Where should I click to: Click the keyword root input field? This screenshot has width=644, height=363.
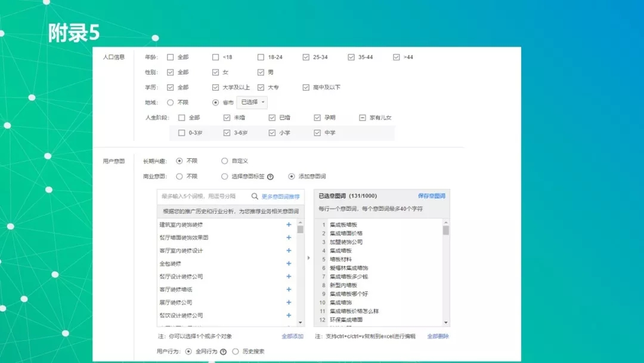pos(203,196)
